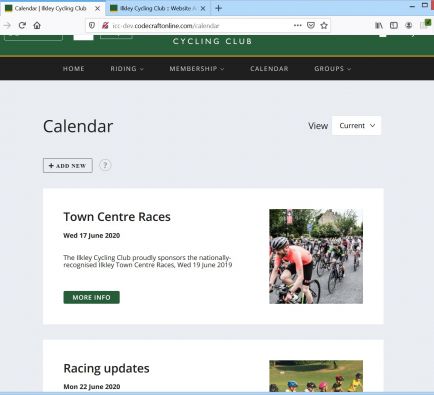Maximize the browser window
The width and height of the screenshot is (434, 395).
tap(425, 5)
